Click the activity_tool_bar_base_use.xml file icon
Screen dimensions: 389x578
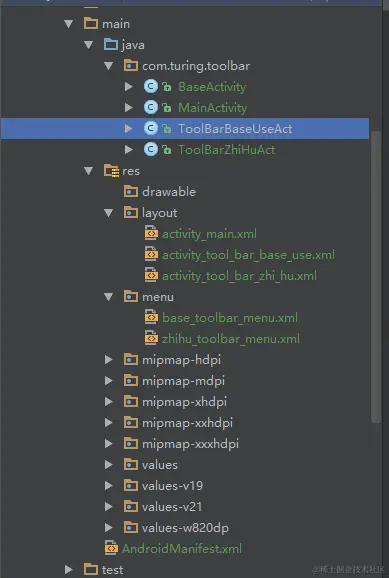click(151, 254)
